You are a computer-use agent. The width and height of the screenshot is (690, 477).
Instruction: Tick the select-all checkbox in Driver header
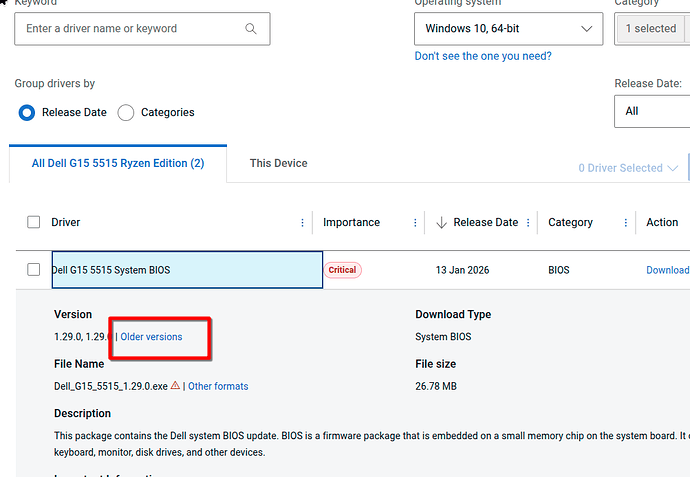tap(34, 223)
